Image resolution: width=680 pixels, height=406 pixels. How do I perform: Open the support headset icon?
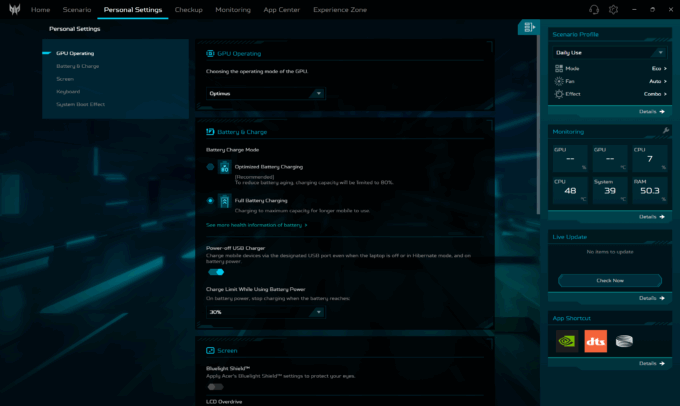tap(594, 10)
